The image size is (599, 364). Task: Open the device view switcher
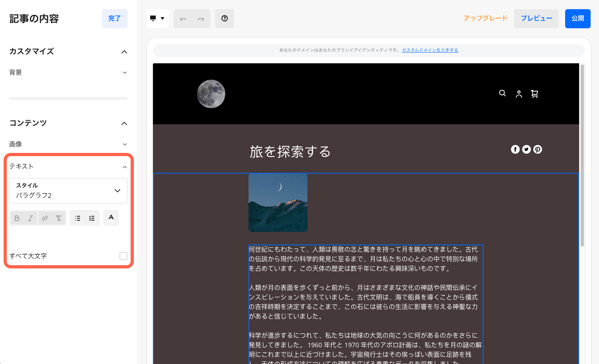(158, 19)
